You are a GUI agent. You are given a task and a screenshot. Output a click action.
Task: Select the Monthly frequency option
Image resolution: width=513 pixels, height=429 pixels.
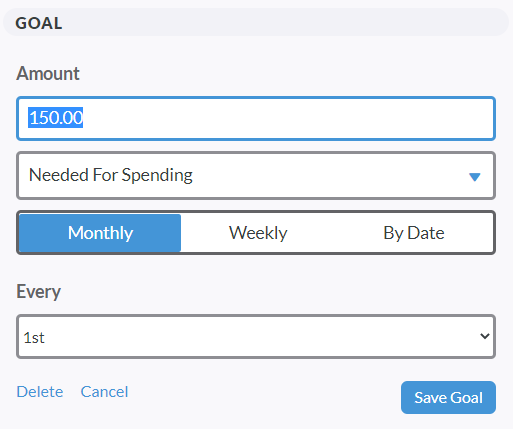[100, 233]
